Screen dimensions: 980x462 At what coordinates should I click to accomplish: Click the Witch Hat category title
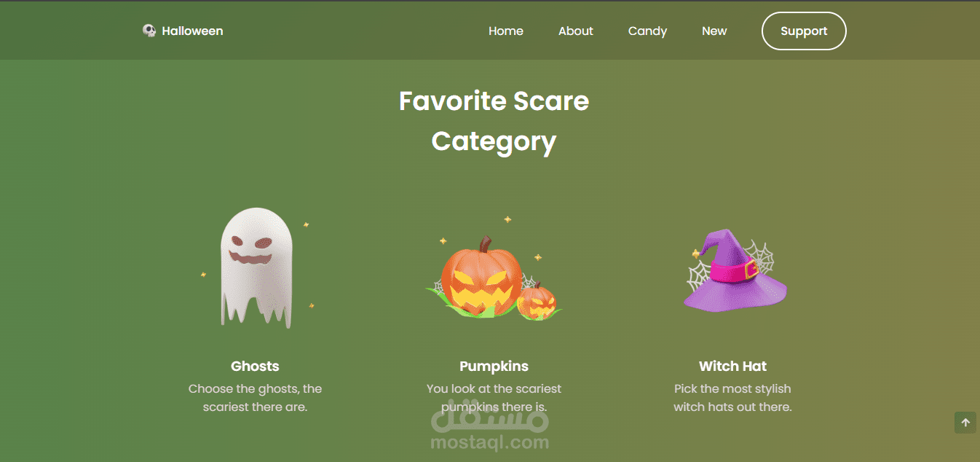[732, 366]
